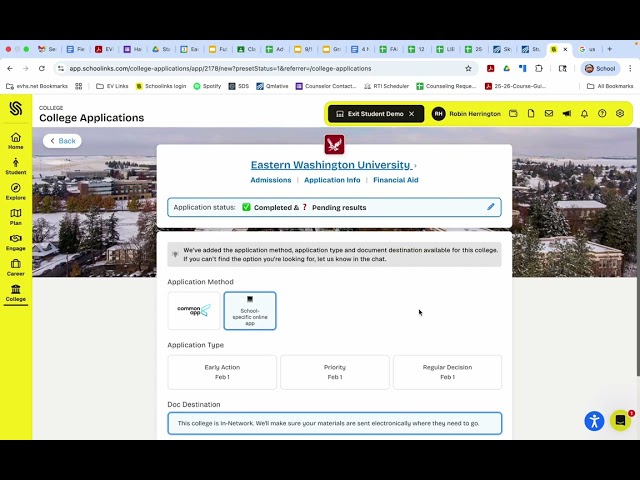Click the Robin Herrington name
Screen dimensions: 640x480
click(x=475, y=114)
